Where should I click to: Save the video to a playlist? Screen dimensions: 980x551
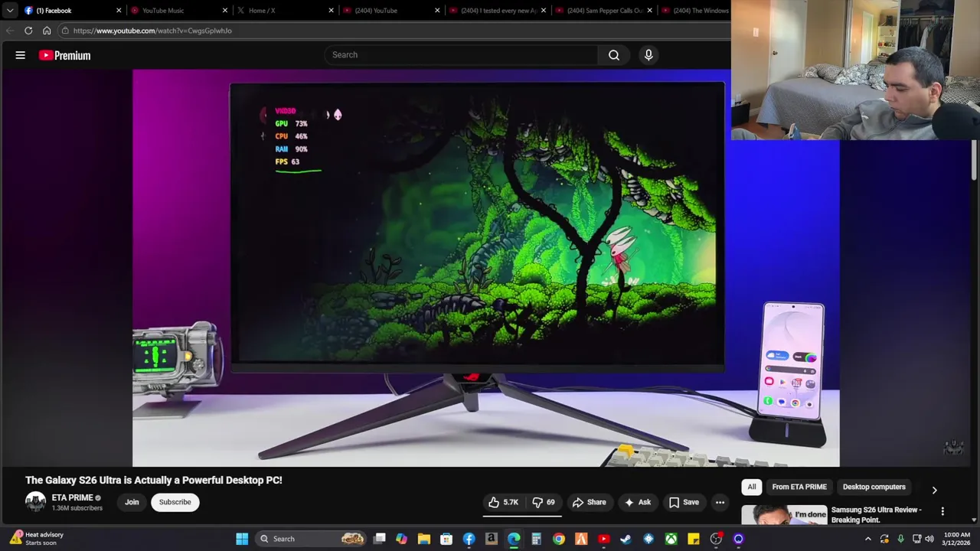(684, 502)
